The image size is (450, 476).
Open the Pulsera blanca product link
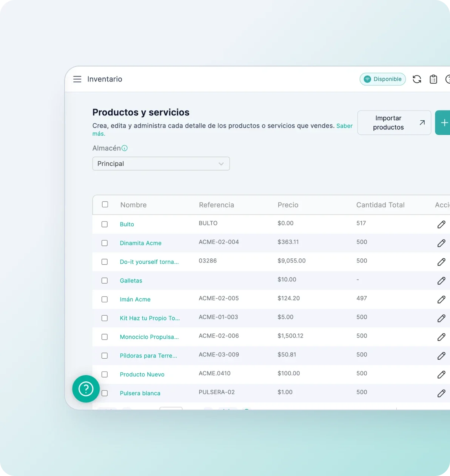pos(140,393)
